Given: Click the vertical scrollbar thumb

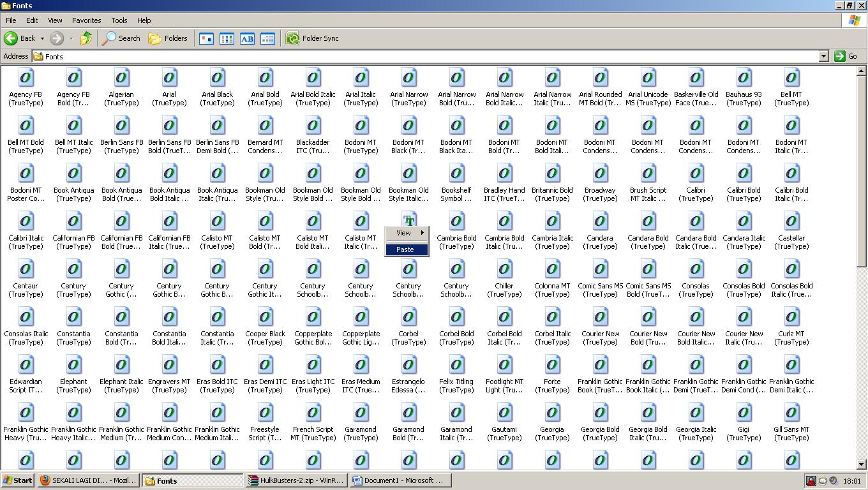Looking at the screenshot, I should (862, 172).
